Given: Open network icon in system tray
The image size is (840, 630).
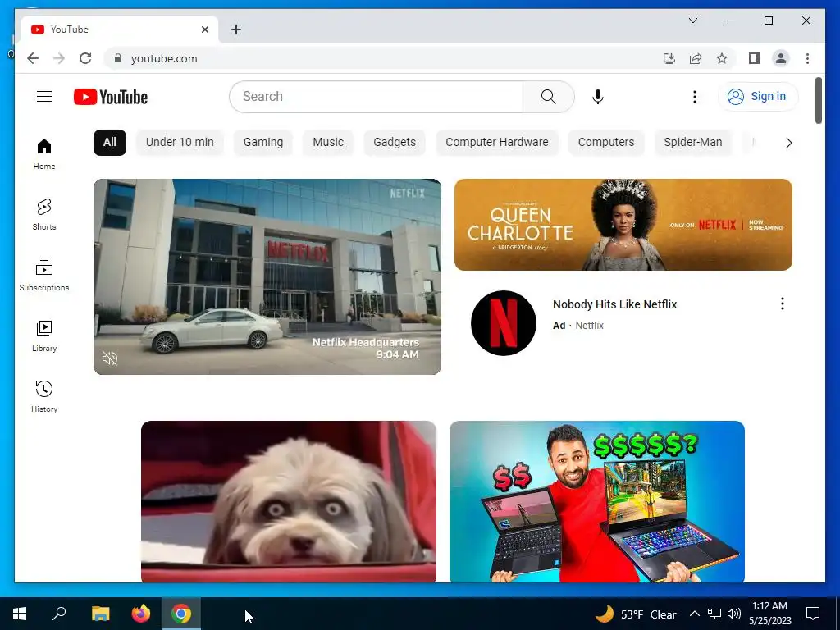Looking at the screenshot, I should tap(714, 614).
